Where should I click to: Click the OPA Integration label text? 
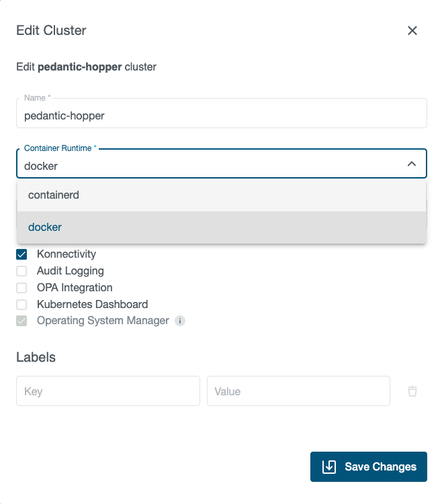click(75, 288)
